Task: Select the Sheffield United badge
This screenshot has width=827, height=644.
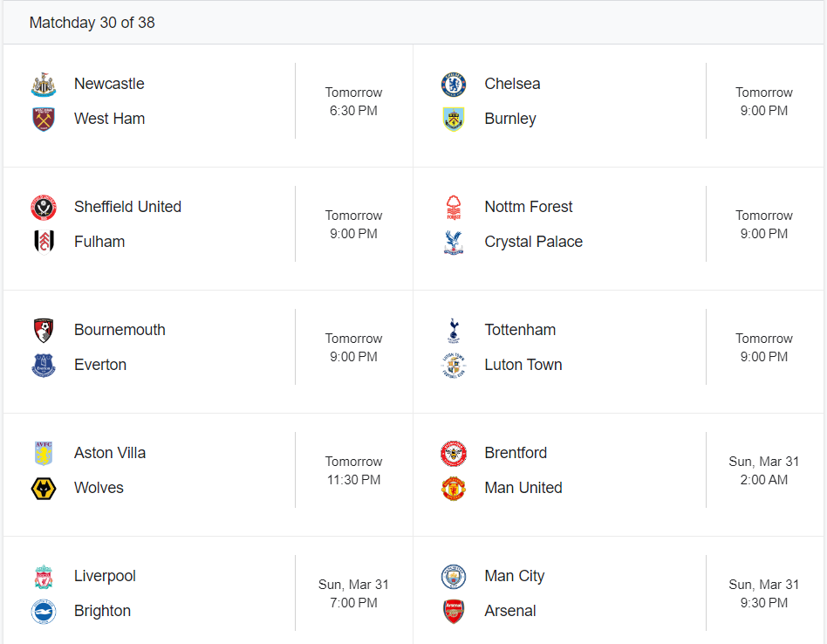Action: coord(44,208)
